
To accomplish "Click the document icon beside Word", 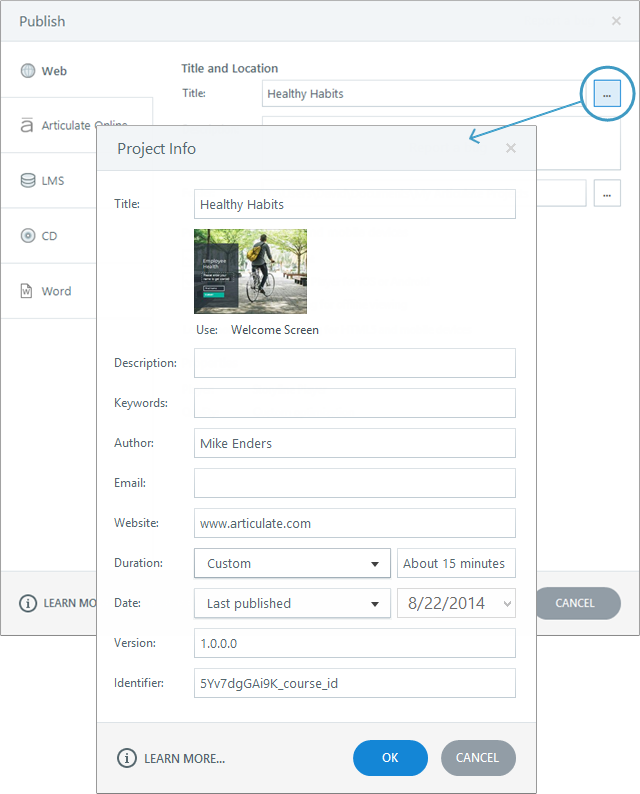I will [26, 291].
